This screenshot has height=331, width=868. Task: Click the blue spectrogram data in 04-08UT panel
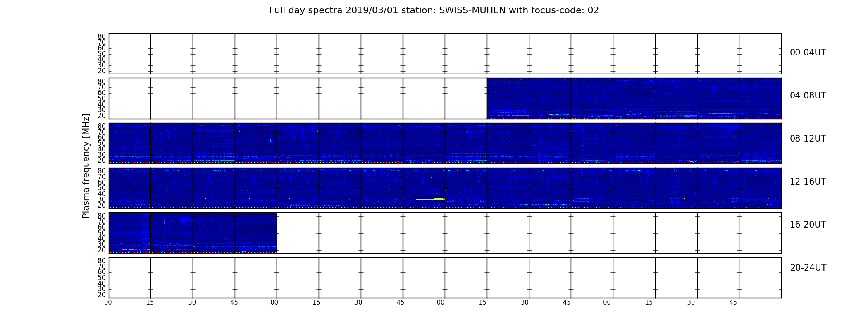click(x=634, y=98)
